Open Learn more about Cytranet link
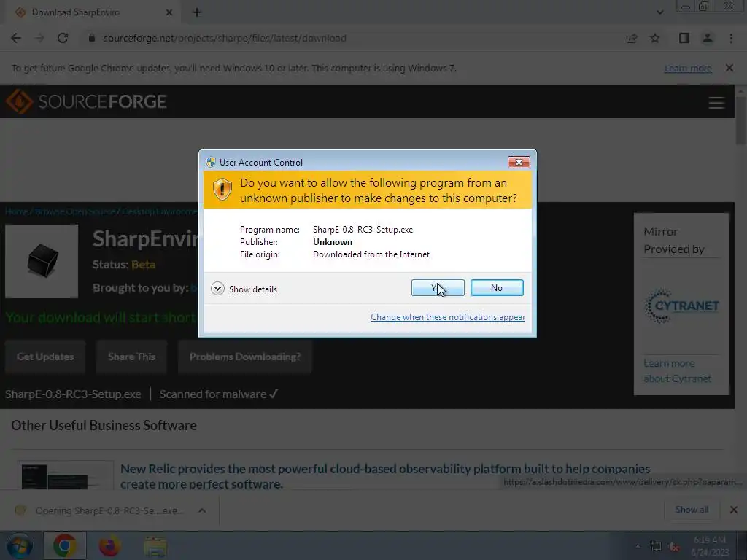 click(x=677, y=371)
